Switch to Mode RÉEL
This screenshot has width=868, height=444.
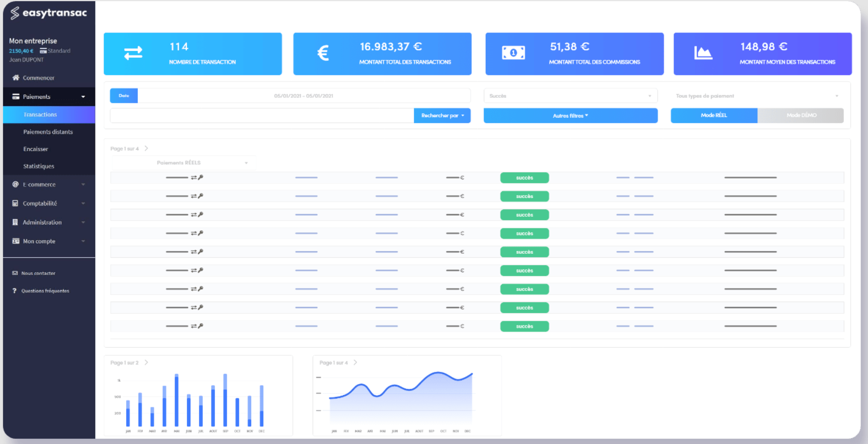(x=714, y=115)
